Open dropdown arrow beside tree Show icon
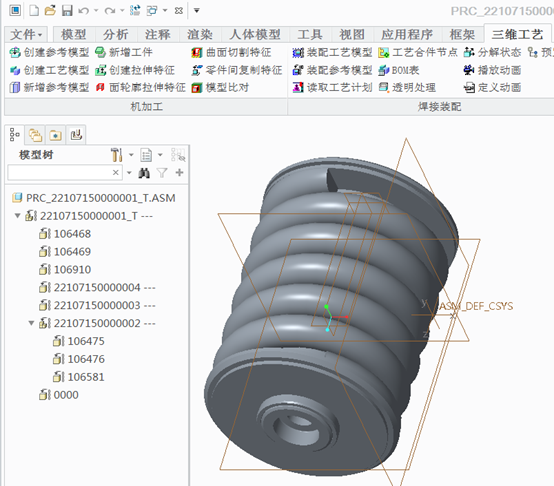This screenshot has width=554, height=486. 160,155
